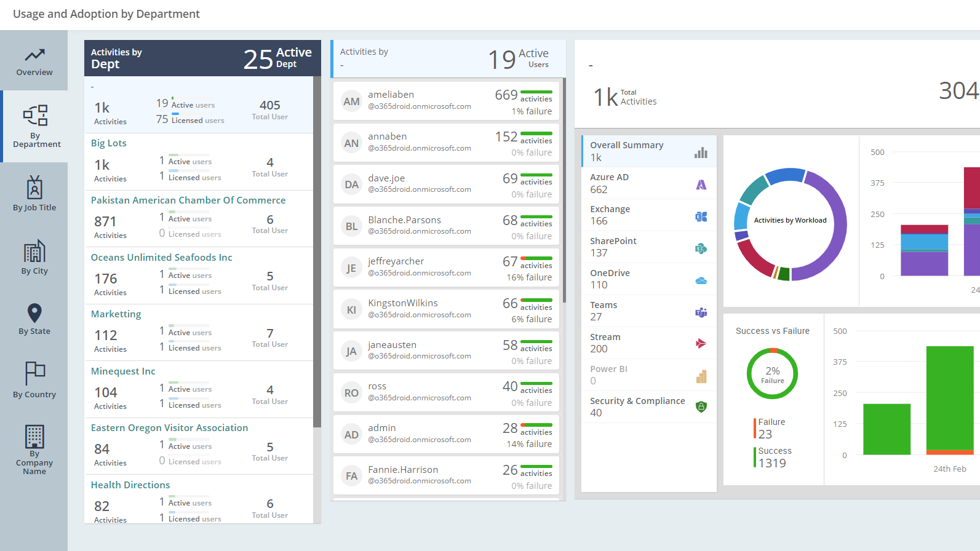Select the Exchange workload icon

(701, 216)
